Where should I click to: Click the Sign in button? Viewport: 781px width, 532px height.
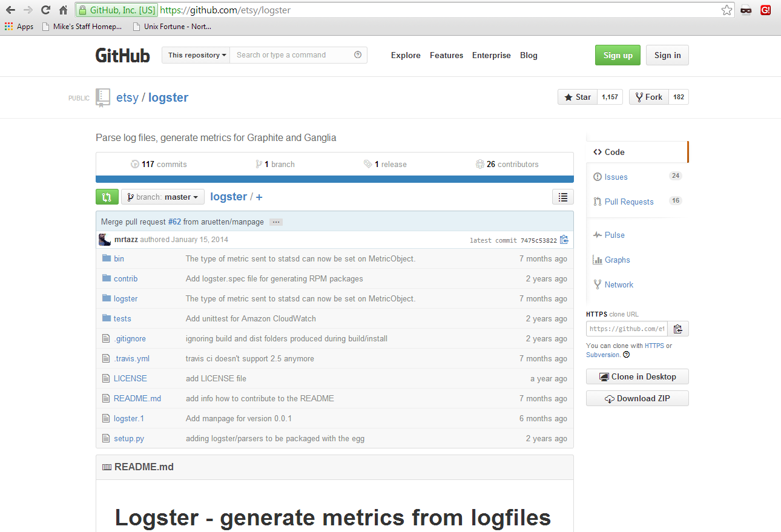tap(667, 55)
